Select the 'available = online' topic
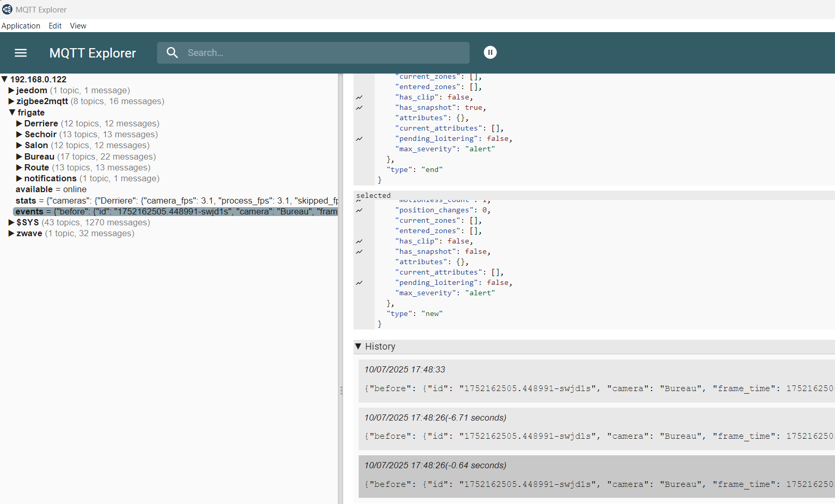The height and width of the screenshot is (504, 835). (51, 189)
